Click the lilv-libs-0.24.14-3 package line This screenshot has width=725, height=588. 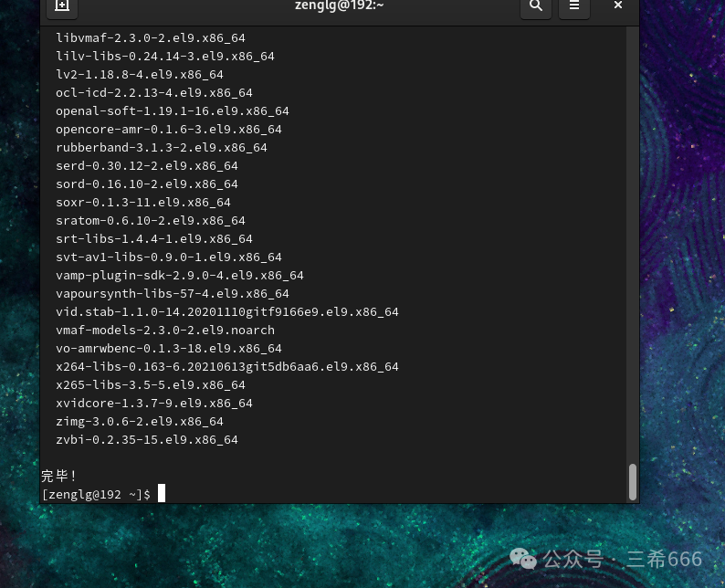[164, 57]
